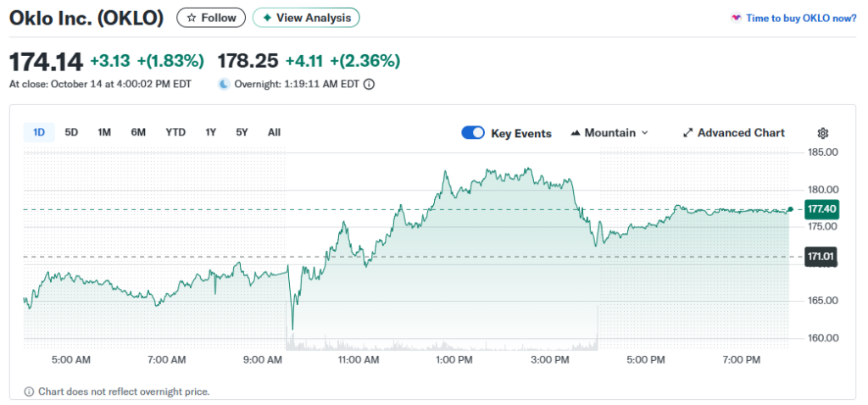Show the YTD chart range

pos(175,132)
